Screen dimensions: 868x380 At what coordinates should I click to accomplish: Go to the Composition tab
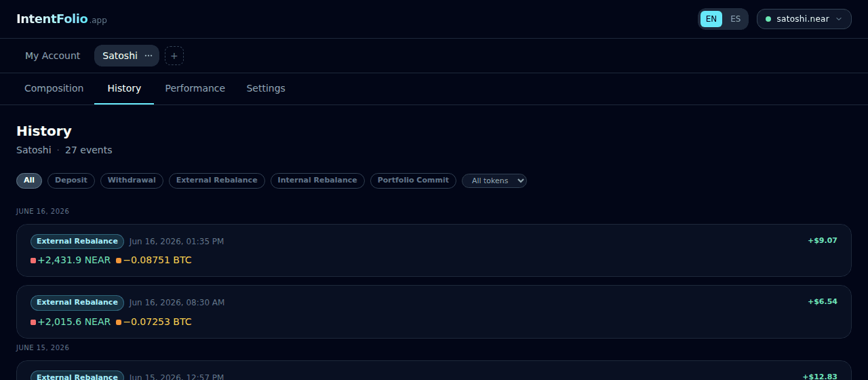54,88
